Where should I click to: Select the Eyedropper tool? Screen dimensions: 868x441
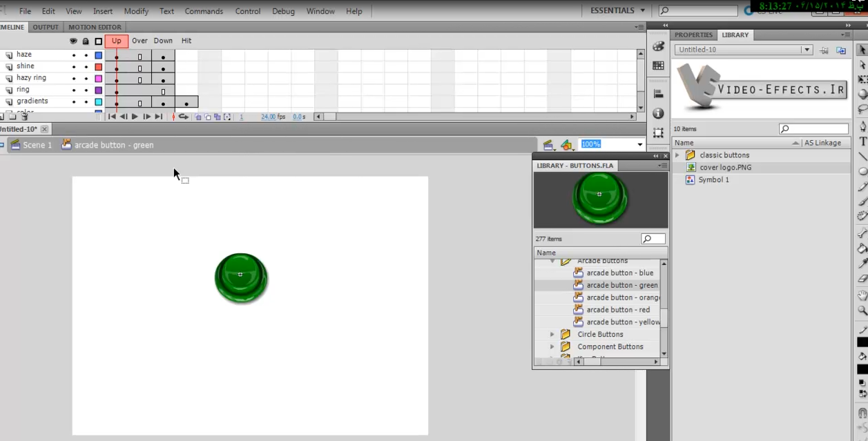[862, 263]
